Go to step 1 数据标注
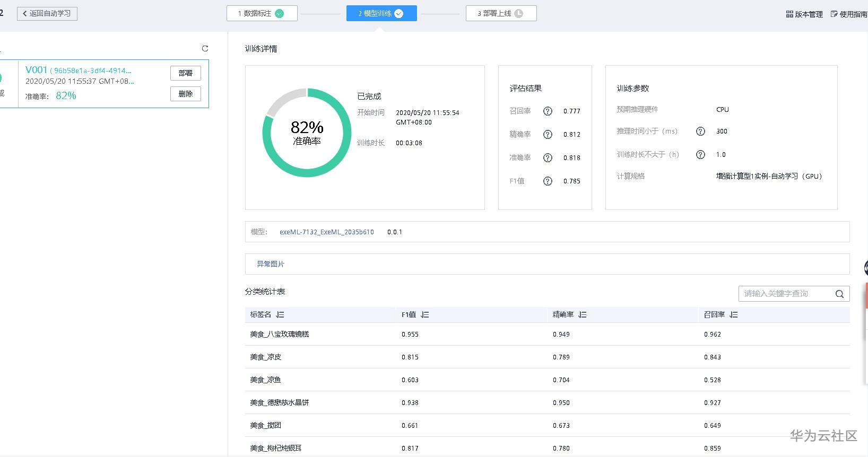868x457 pixels. coord(262,13)
